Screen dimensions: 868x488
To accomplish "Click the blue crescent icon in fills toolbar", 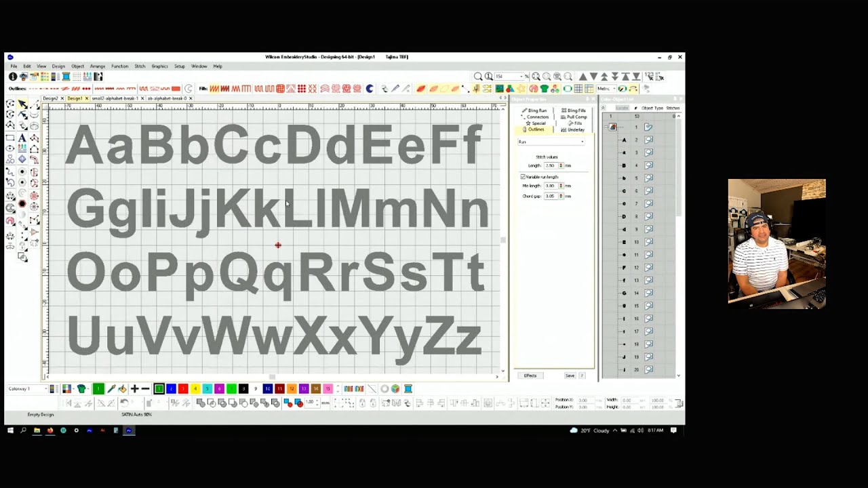I will [370, 88].
